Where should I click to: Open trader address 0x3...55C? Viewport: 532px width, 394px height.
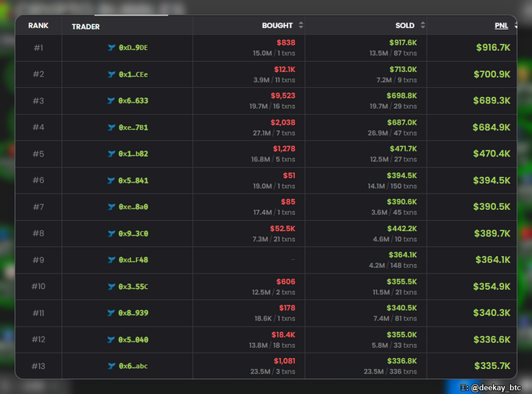(x=133, y=287)
